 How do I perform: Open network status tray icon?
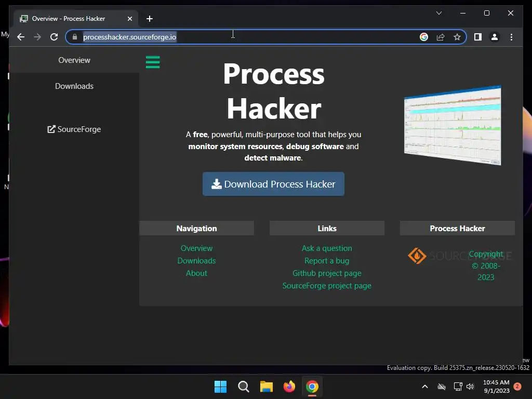[458, 387]
